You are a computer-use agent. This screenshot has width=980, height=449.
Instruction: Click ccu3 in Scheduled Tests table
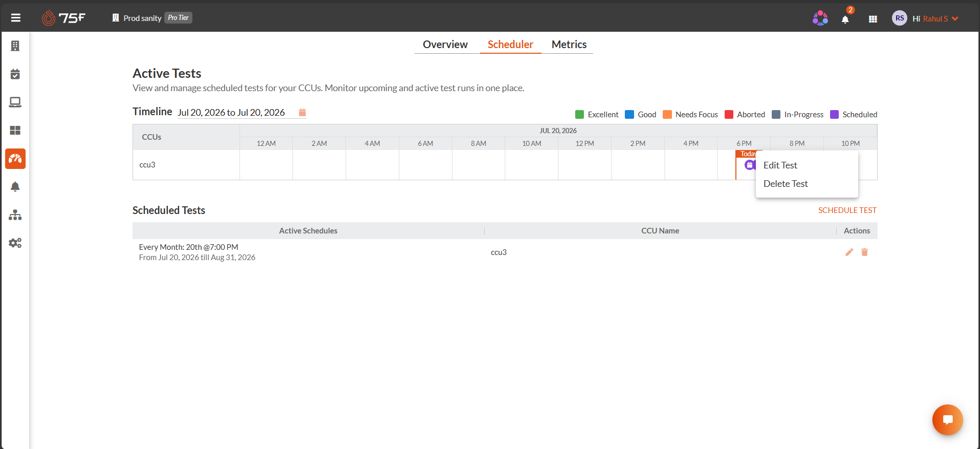click(x=498, y=252)
